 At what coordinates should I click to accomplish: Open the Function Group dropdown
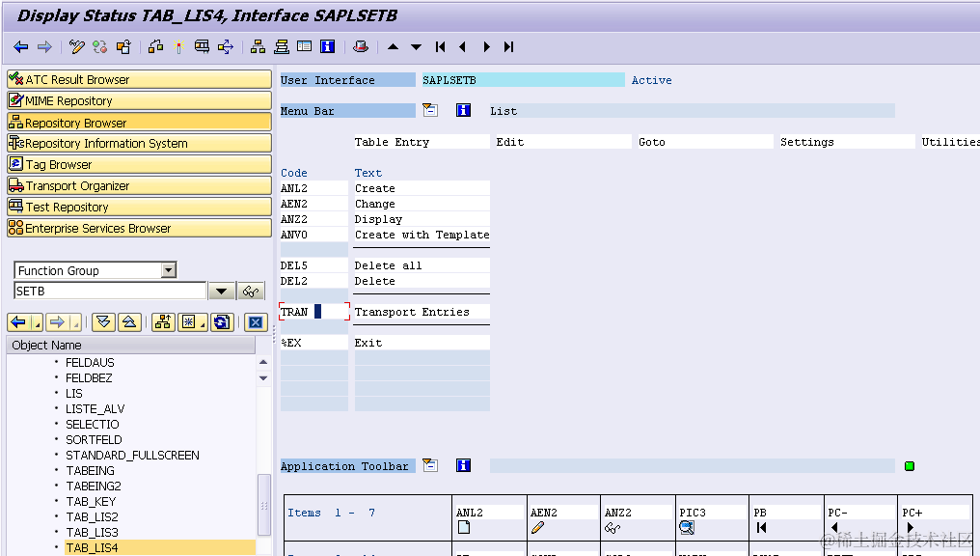(168, 270)
